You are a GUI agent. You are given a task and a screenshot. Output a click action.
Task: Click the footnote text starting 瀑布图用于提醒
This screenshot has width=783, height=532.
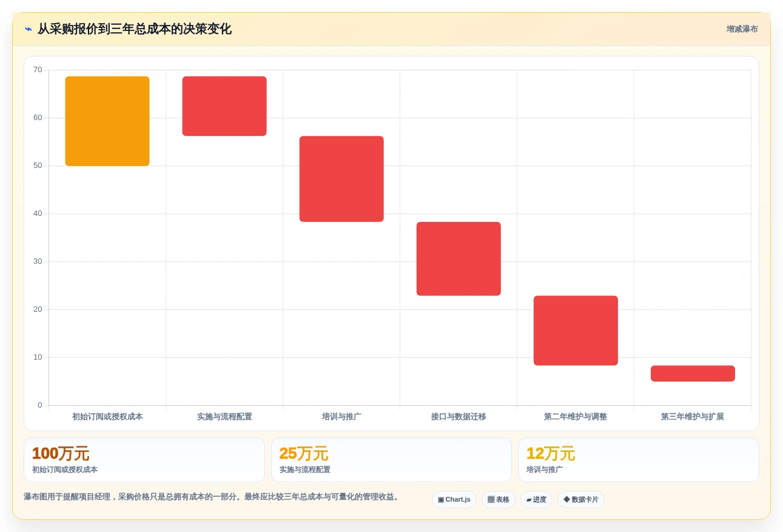pyautogui.click(x=213, y=497)
